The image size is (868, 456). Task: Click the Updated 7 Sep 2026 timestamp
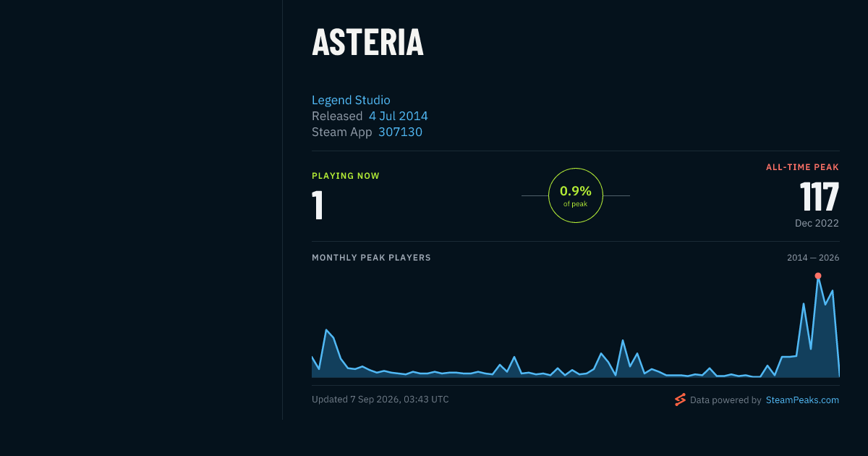(380, 399)
